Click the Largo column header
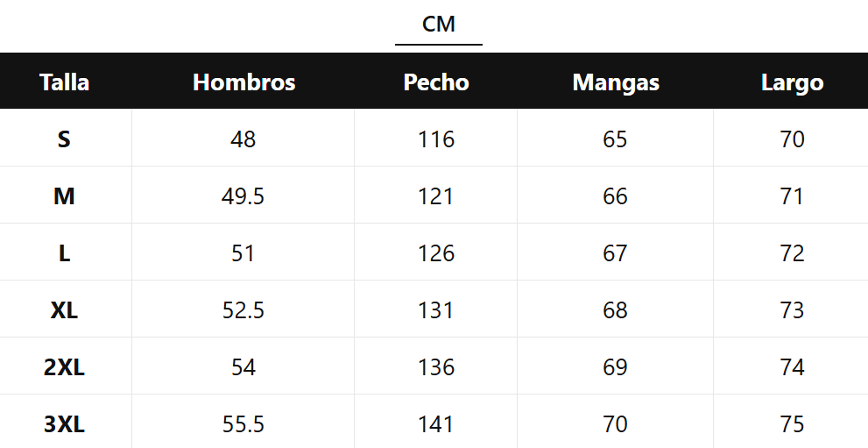The width and height of the screenshot is (868, 448). click(792, 82)
